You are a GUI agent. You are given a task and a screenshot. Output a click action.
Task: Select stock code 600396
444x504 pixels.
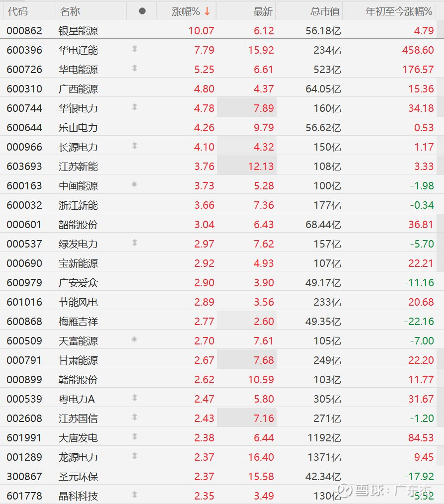pos(24,50)
